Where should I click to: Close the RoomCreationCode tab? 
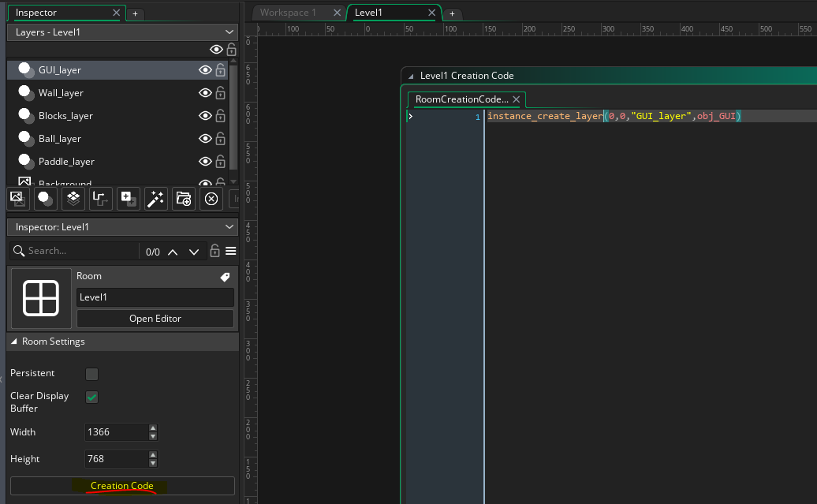517,99
